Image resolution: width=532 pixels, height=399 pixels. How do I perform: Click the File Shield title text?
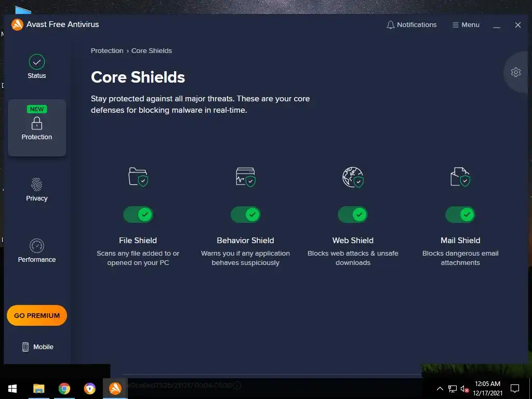click(x=138, y=240)
